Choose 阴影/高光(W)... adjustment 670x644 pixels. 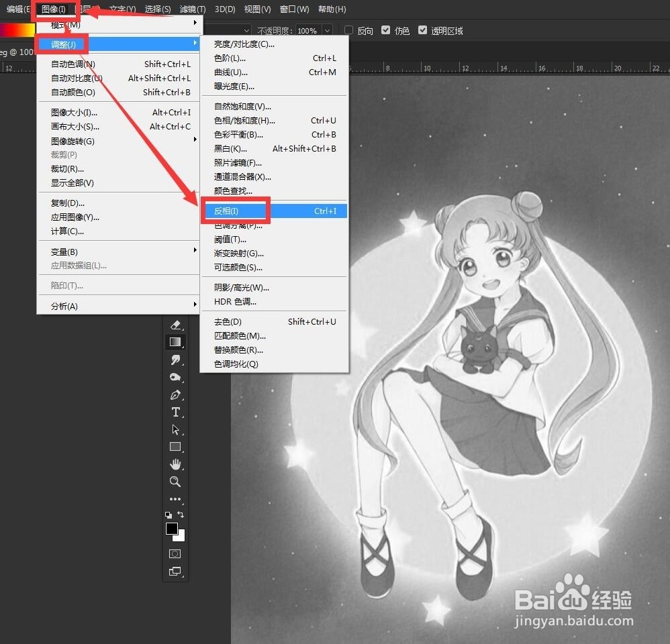pyautogui.click(x=275, y=287)
